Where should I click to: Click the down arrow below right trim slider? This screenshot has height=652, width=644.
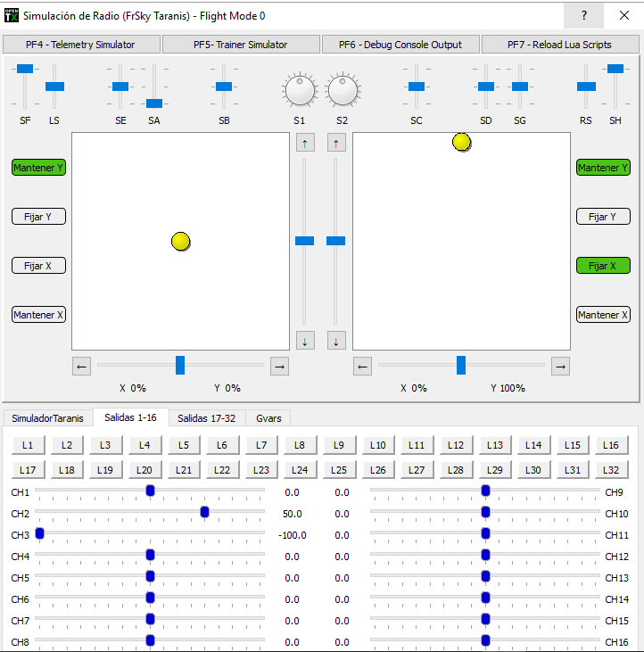click(336, 341)
